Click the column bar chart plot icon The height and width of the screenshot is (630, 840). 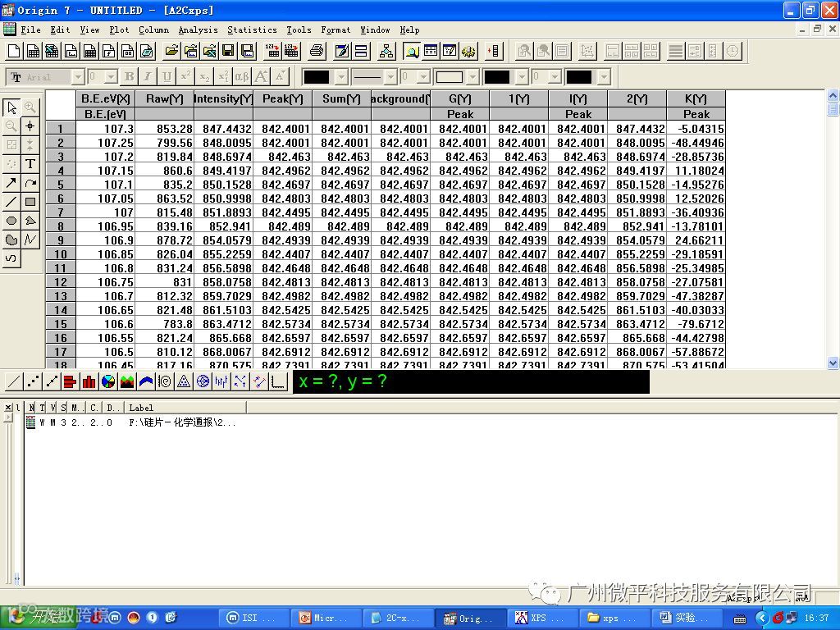(89, 381)
